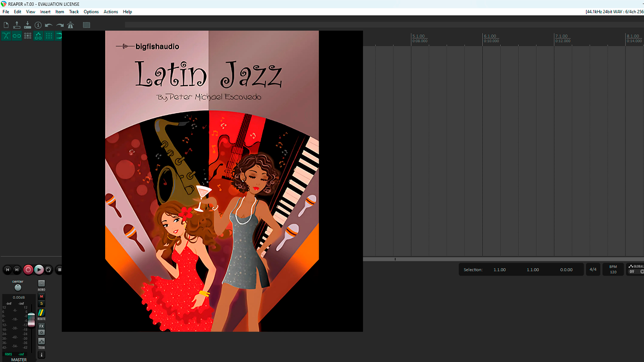Click the 5.1.00 ruler marker

pyautogui.click(x=419, y=36)
